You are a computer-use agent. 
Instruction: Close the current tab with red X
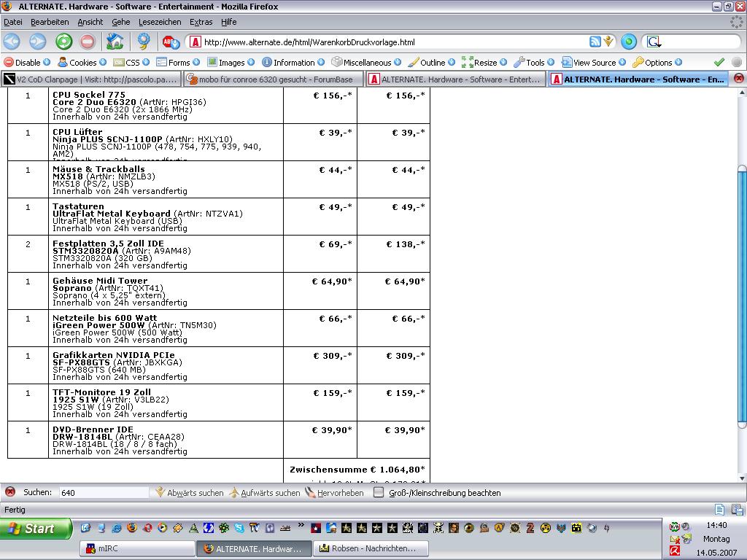point(739,78)
